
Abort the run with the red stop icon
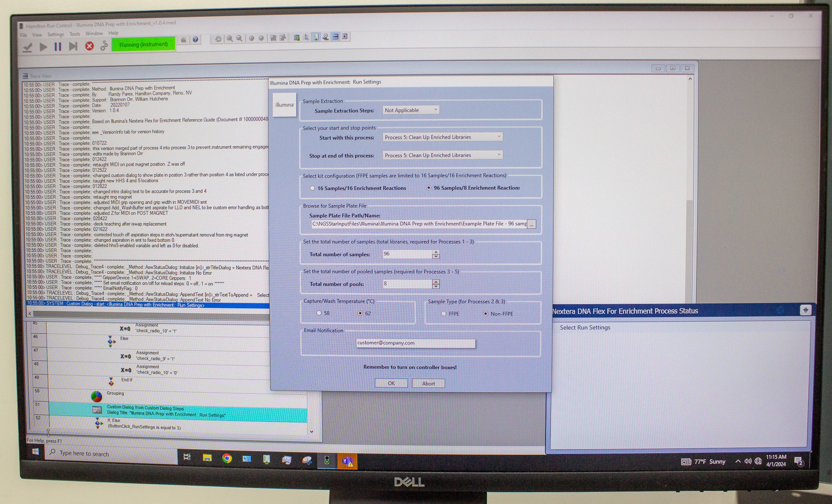89,46
